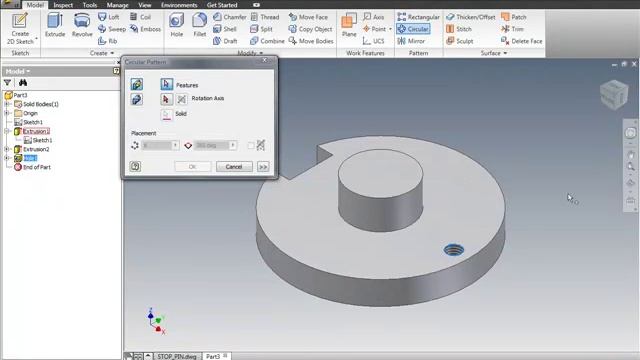This screenshot has height=360, width=640.
Task: Select the Draft tool
Action: 225,41
